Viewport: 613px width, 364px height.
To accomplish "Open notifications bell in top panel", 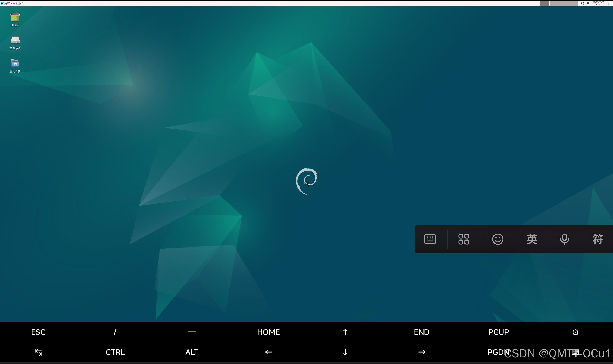I will click(588, 3).
